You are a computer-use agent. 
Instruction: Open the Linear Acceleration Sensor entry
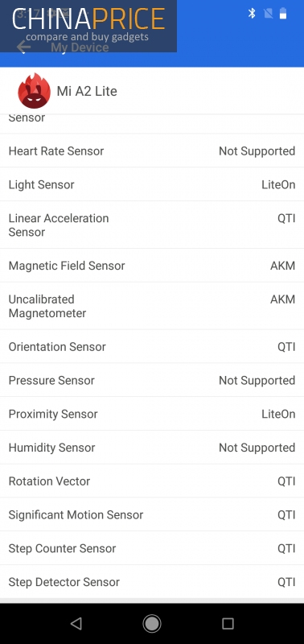click(152, 225)
